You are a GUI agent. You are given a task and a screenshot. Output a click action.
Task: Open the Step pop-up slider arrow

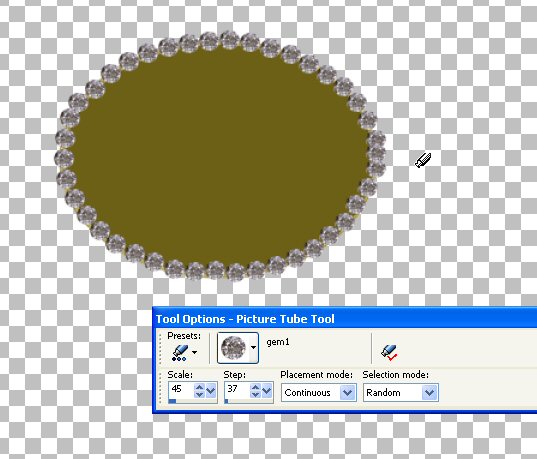[x=267, y=390]
